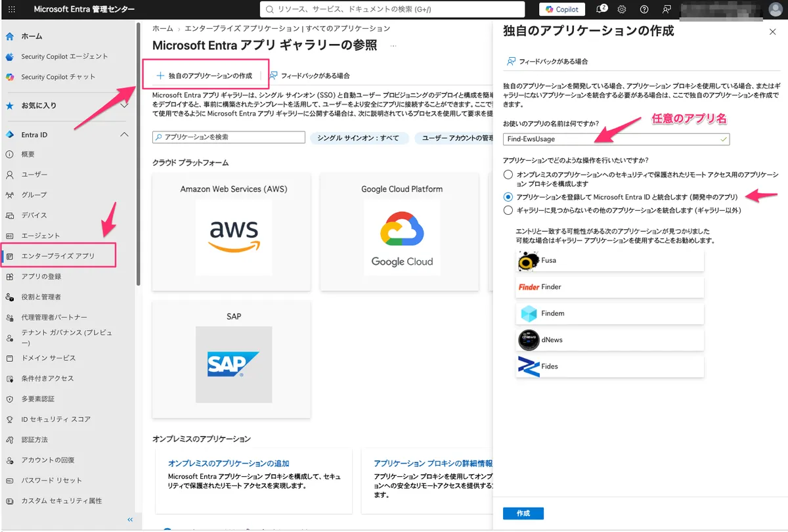Click the 役割と管理者 icon

(9, 297)
